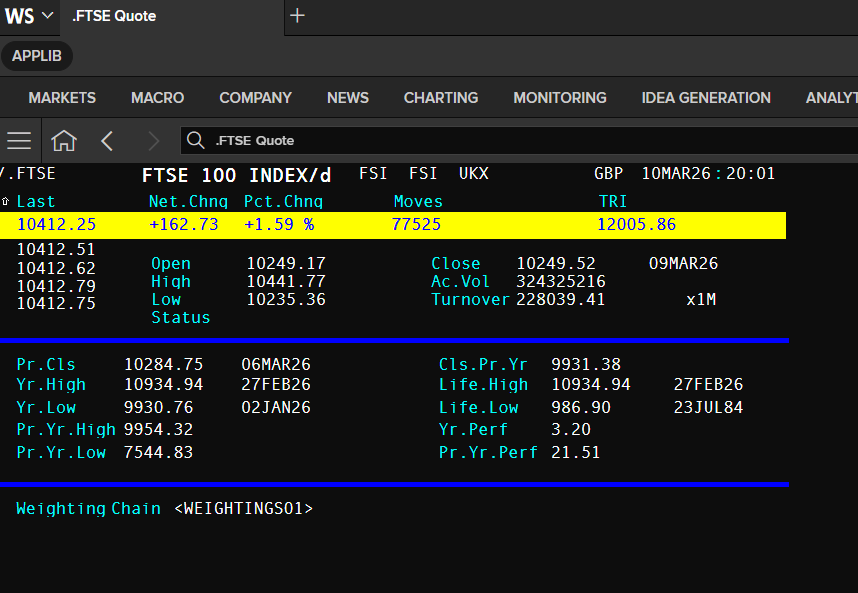The width and height of the screenshot is (858, 593).
Task: Open the NEWS menu
Action: (x=348, y=97)
